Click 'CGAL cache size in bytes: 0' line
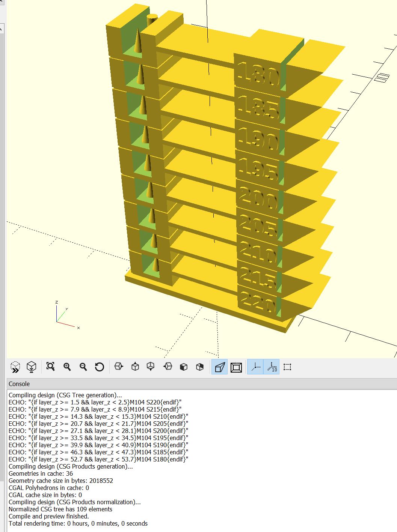This screenshot has height=532, width=397. [45, 495]
